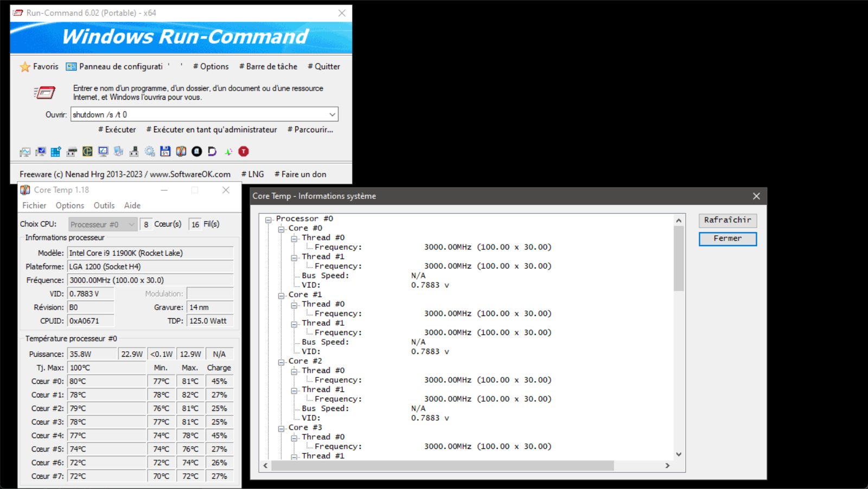868x489 pixels.
Task: Open the Panneau de configuration icon
Action: coord(71,67)
